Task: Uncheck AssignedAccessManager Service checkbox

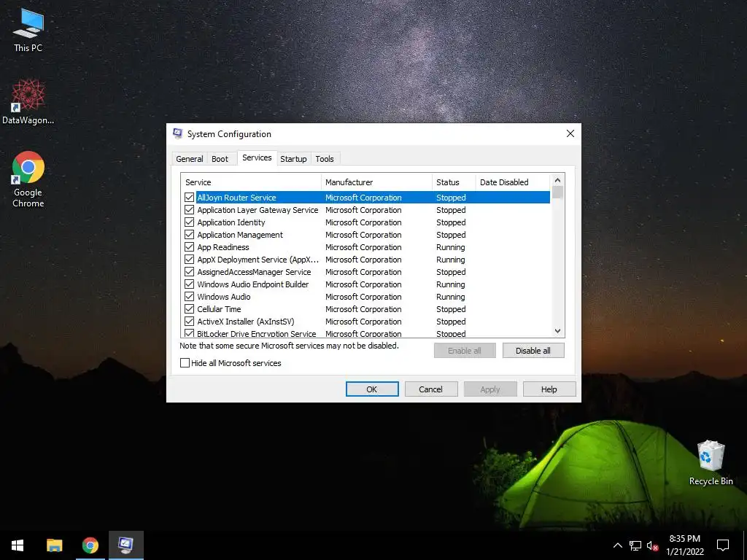Action: [x=189, y=271]
